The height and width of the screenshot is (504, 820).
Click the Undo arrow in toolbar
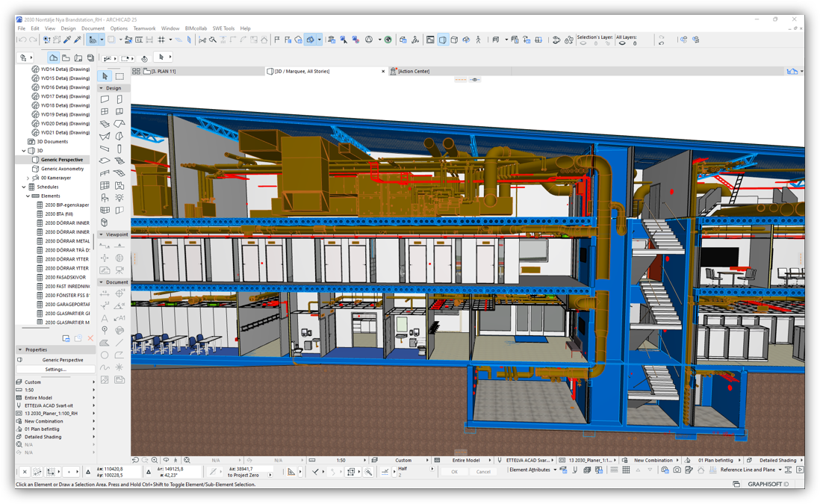pos(22,40)
